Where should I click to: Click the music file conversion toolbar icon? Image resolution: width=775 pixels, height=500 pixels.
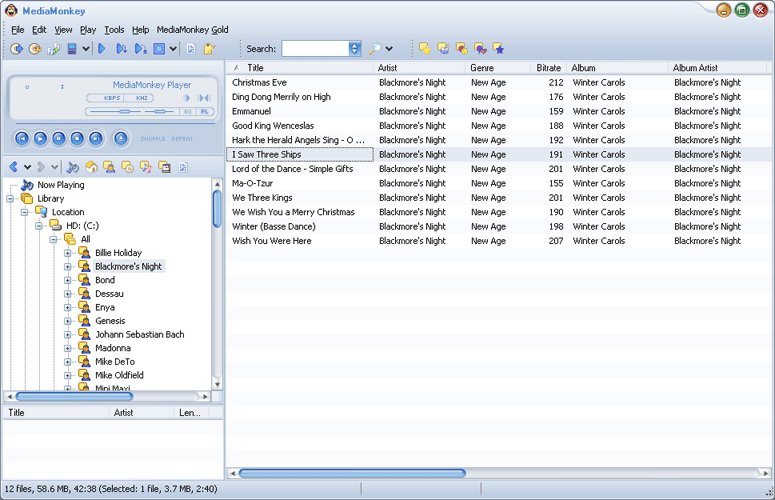(x=53, y=48)
